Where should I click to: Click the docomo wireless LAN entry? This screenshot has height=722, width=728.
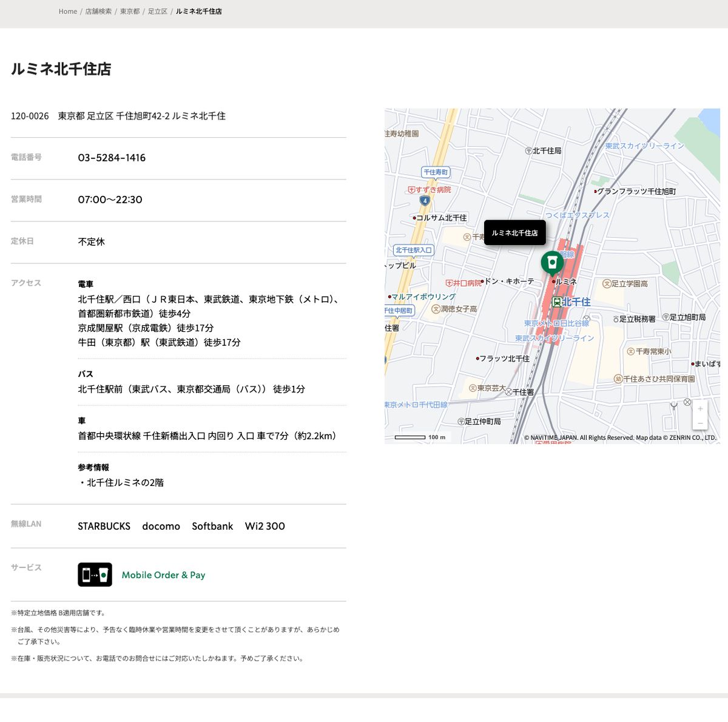tap(161, 526)
